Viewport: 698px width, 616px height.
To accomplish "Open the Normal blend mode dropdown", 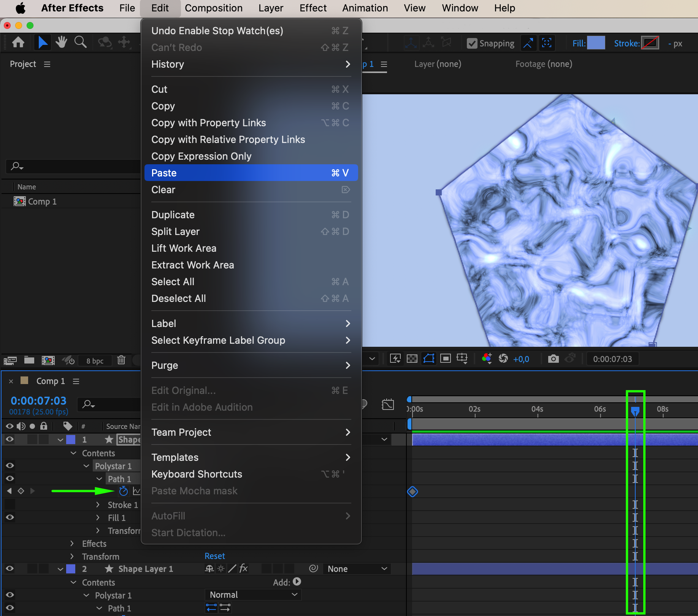I will tap(253, 594).
